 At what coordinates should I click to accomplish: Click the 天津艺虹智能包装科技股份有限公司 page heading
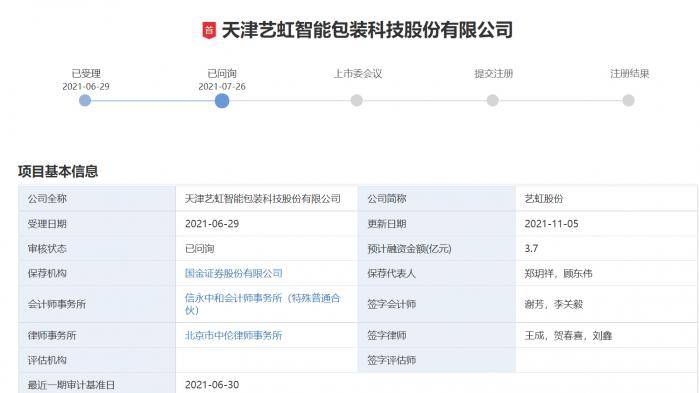point(367,30)
